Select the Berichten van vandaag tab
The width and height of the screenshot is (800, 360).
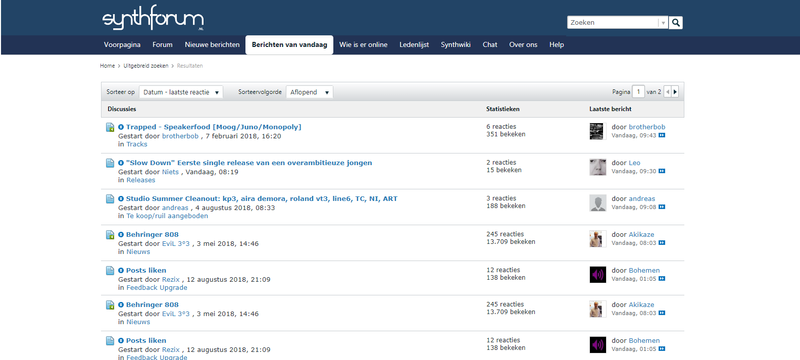pyautogui.click(x=289, y=45)
